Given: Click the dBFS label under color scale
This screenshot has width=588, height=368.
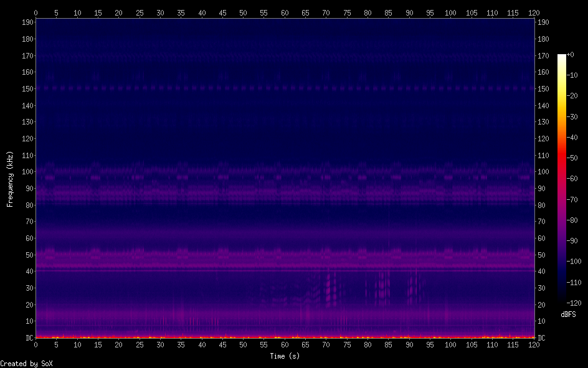Looking at the screenshot, I should pos(568,314).
